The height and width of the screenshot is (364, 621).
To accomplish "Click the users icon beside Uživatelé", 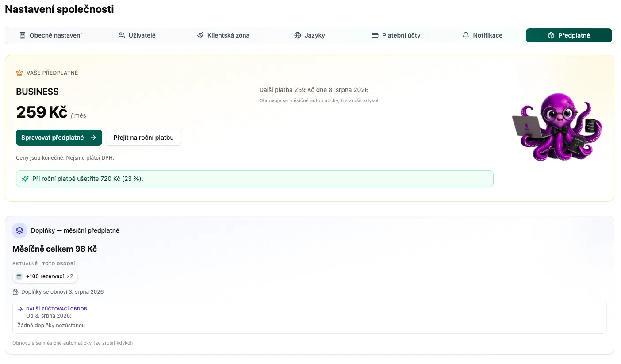I will (x=122, y=35).
